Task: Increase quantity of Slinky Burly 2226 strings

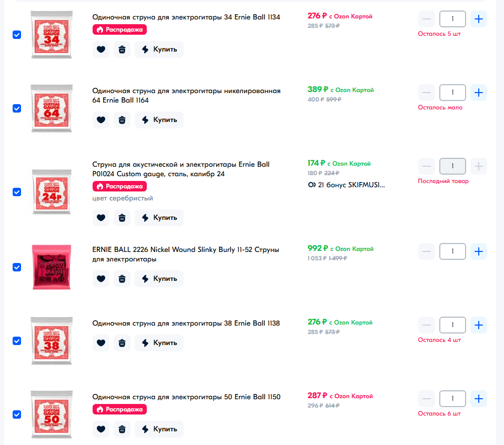Action: [479, 251]
